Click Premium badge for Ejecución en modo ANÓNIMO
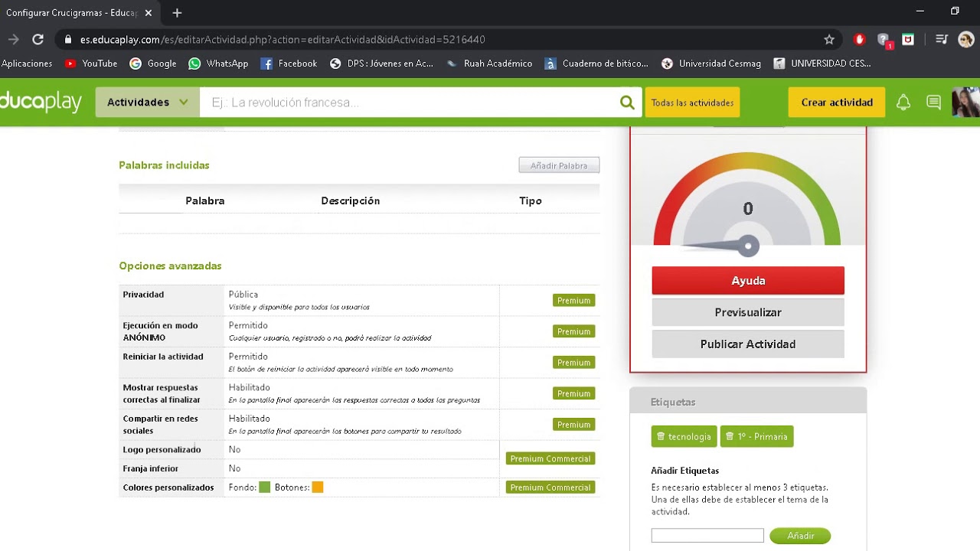The height and width of the screenshot is (551, 980). [573, 331]
